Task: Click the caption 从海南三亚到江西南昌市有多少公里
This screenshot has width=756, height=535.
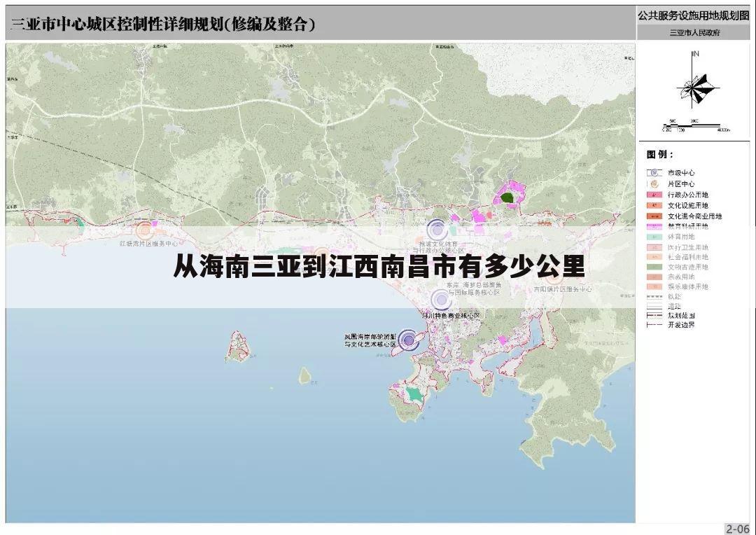Action: pyautogui.click(x=379, y=266)
